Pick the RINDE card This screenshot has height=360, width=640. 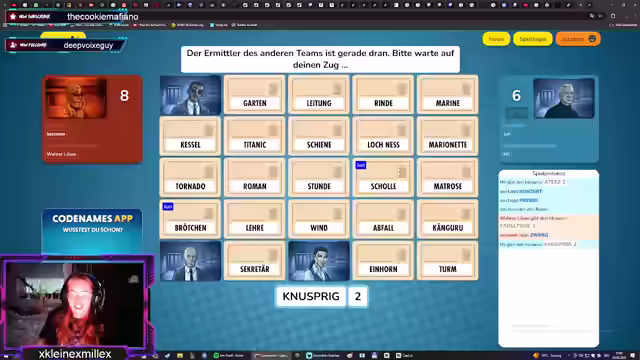coord(383,95)
